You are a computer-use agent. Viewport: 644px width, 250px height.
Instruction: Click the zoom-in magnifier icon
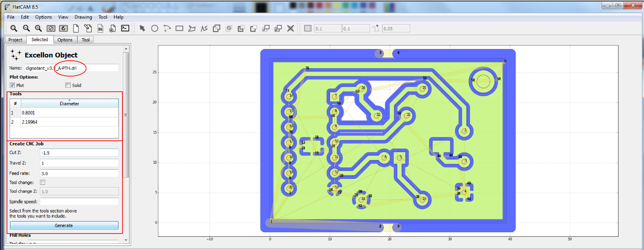tap(38, 28)
